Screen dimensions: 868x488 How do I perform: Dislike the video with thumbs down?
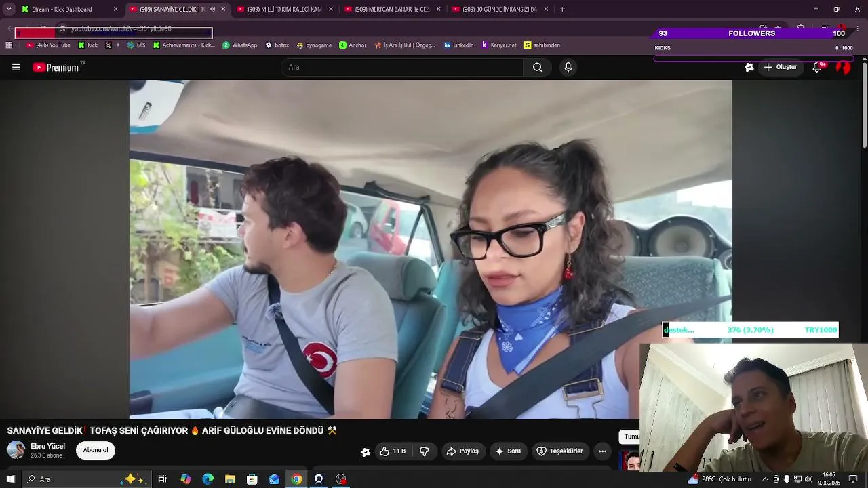[425, 451]
